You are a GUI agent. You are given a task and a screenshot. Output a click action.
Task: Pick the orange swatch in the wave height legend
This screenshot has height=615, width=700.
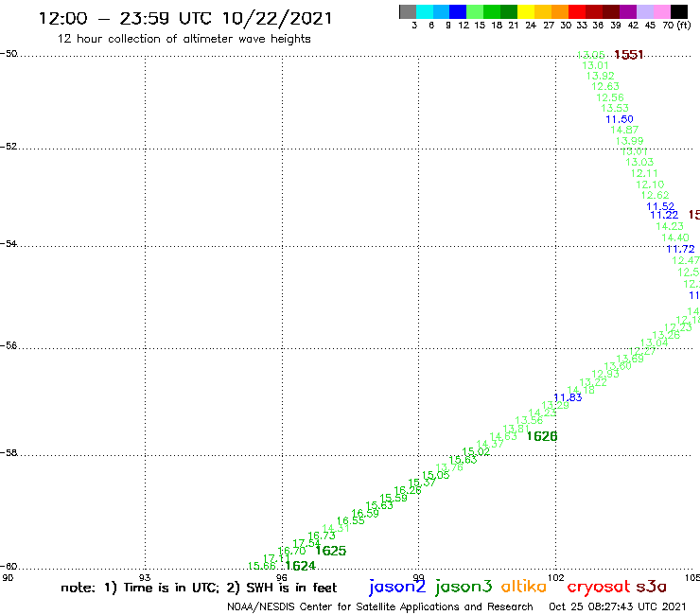click(x=560, y=11)
